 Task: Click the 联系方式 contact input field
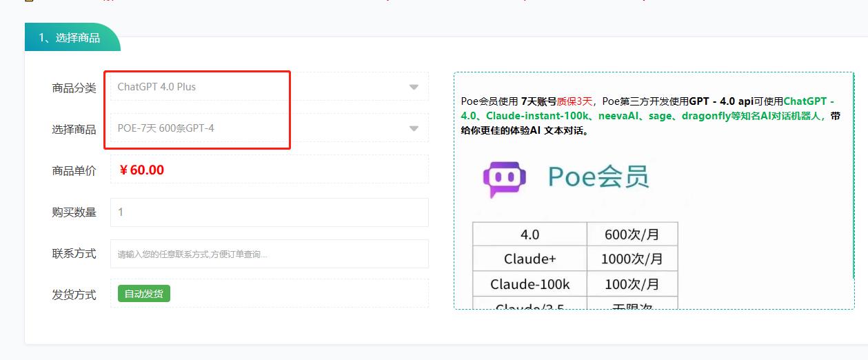tap(269, 254)
